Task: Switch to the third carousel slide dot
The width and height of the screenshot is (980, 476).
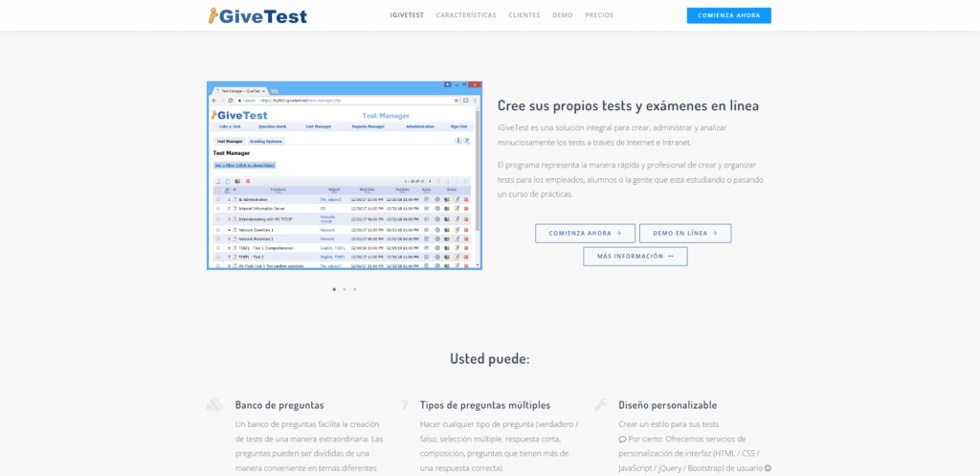Action: point(354,289)
